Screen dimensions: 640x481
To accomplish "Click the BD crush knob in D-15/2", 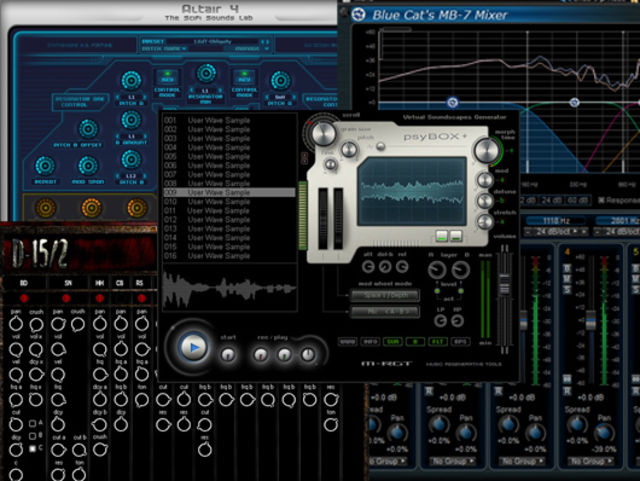I will pyautogui.click(x=36, y=324).
